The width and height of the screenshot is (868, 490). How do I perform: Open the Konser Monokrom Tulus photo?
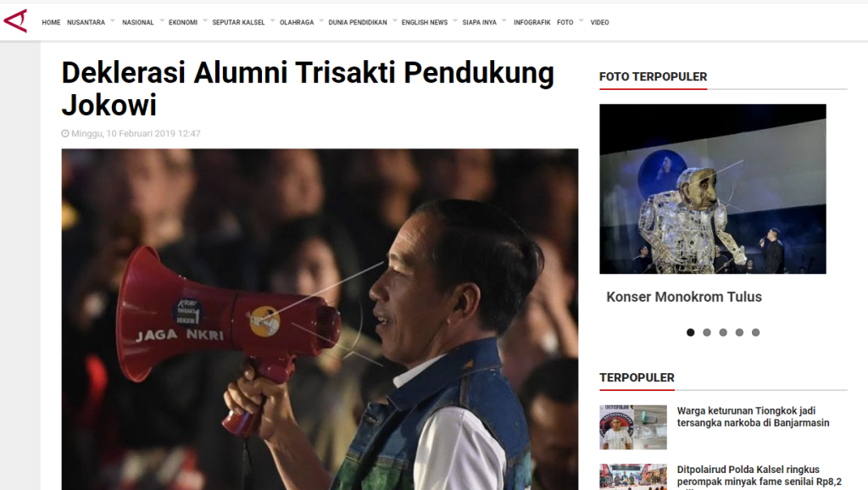[712, 189]
